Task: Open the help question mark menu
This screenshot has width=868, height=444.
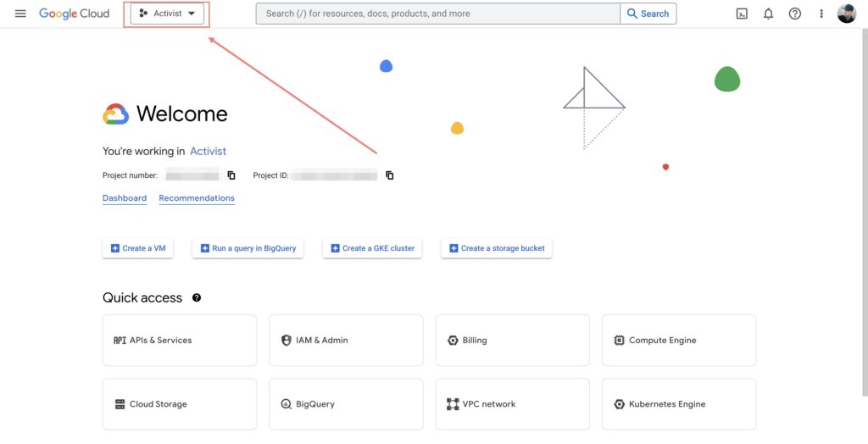Action: 794,14
